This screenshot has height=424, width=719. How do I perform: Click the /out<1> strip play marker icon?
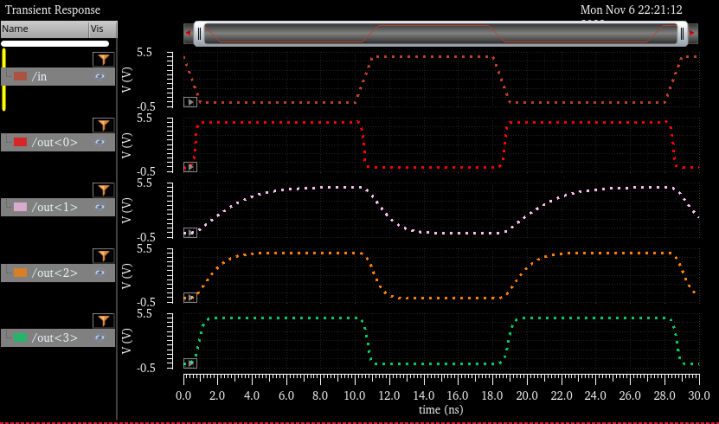[190, 233]
